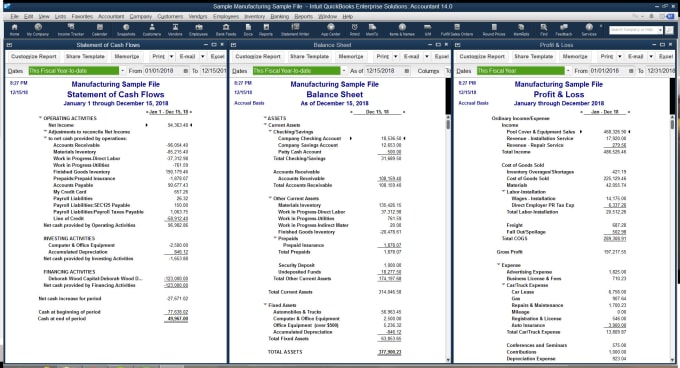Image resolution: width=680 pixels, height=368 pixels.
Task: Open the Dates dropdown in Balance Sheet
Action: pyautogui.click(x=344, y=71)
